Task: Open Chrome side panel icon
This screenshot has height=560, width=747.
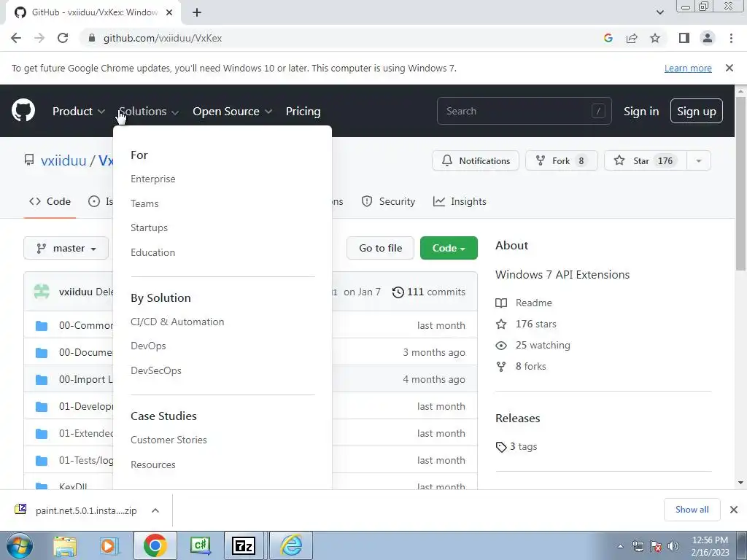Action: coord(684,38)
